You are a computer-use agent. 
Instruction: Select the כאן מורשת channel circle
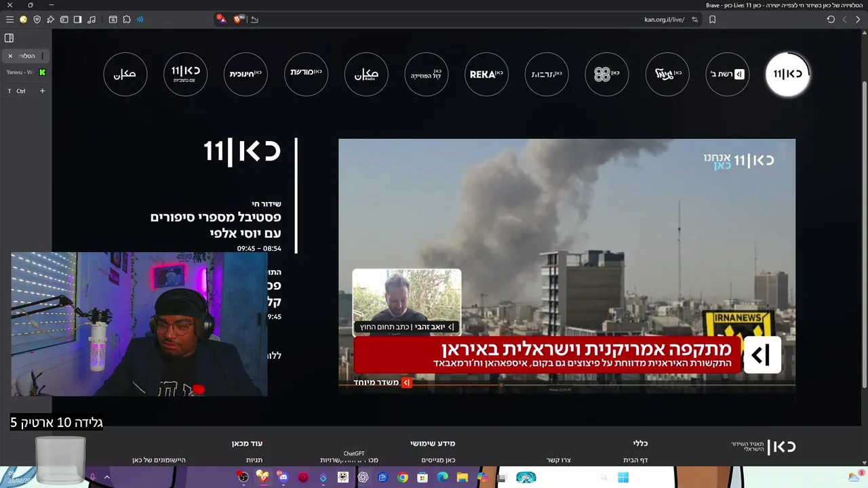[306, 74]
